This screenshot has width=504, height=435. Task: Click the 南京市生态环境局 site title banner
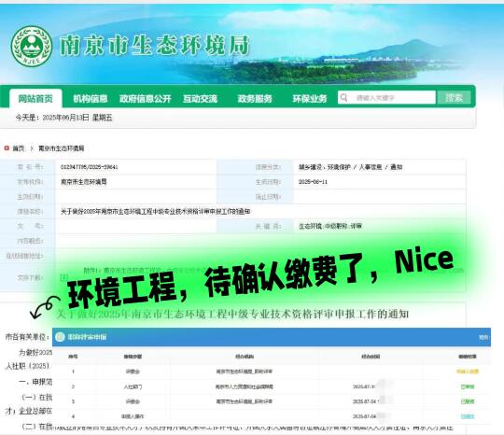[x=155, y=46]
